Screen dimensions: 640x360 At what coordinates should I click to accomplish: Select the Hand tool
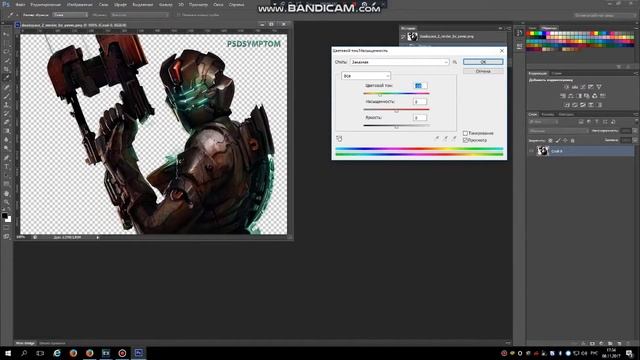click(6, 193)
